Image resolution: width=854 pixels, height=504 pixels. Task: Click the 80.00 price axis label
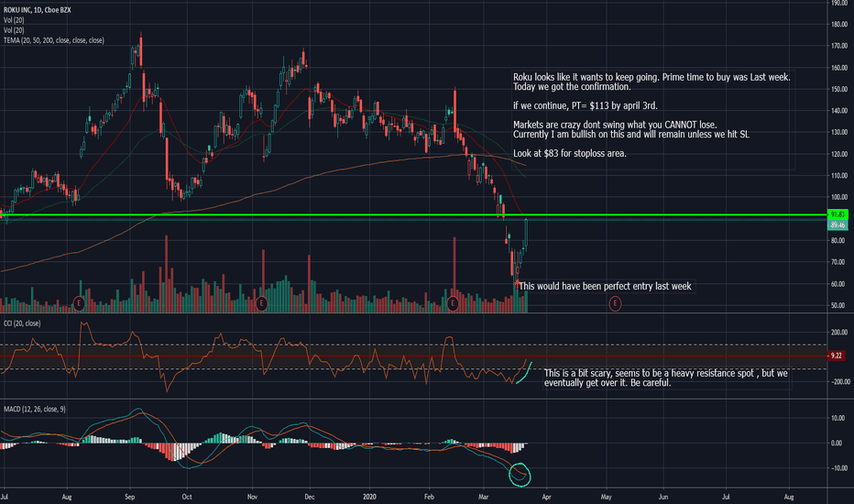(838, 240)
